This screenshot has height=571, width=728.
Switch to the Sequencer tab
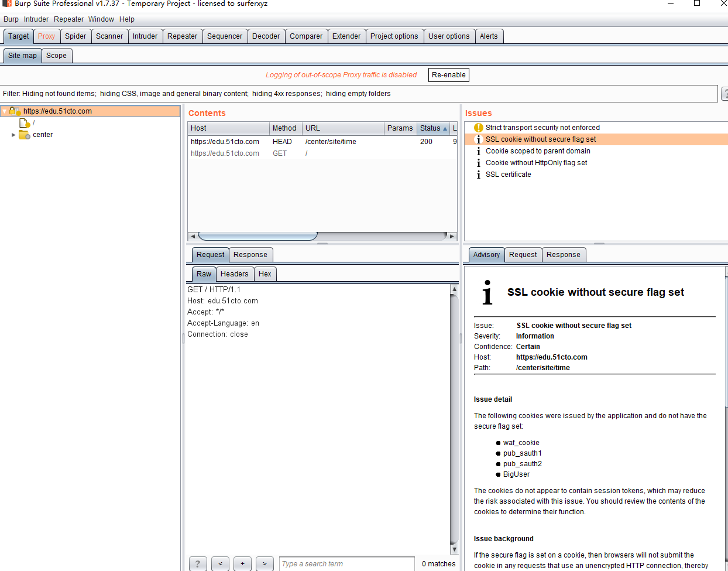(225, 36)
